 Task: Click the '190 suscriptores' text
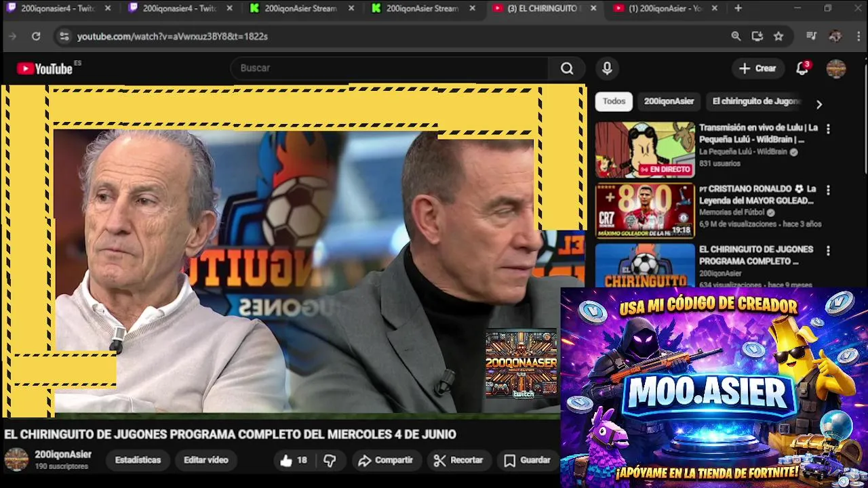click(x=61, y=466)
